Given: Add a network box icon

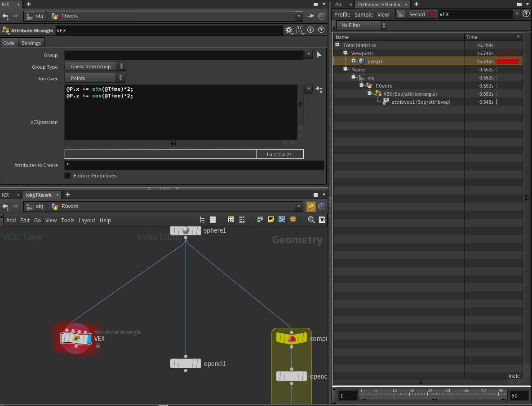Looking at the screenshot, I should pyautogui.click(x=260, y=220).
